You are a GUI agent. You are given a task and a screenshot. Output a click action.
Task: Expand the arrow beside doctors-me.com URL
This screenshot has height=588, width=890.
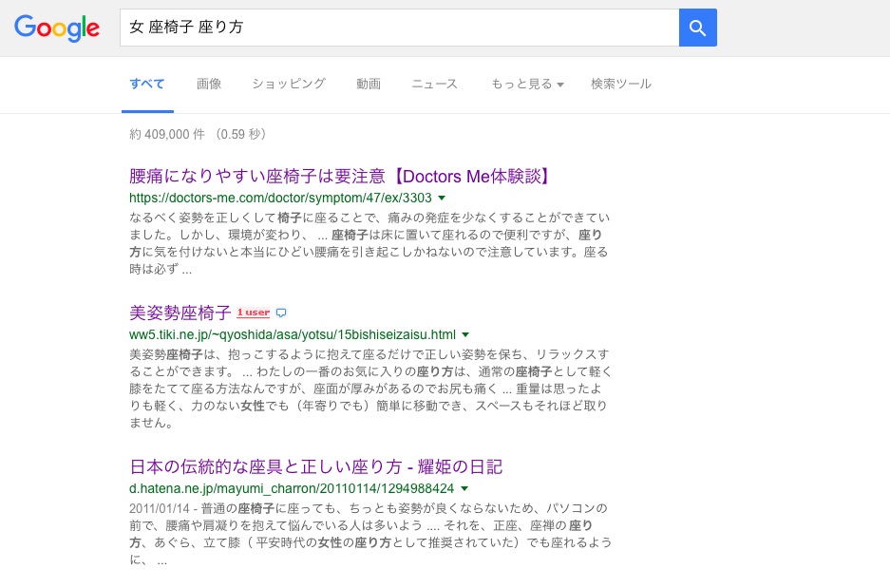tap(443, 199)
